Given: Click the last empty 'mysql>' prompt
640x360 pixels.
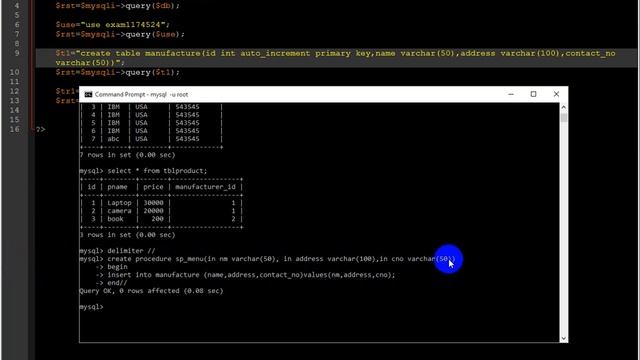Looking at the screenshot, I should click(91, 307).
